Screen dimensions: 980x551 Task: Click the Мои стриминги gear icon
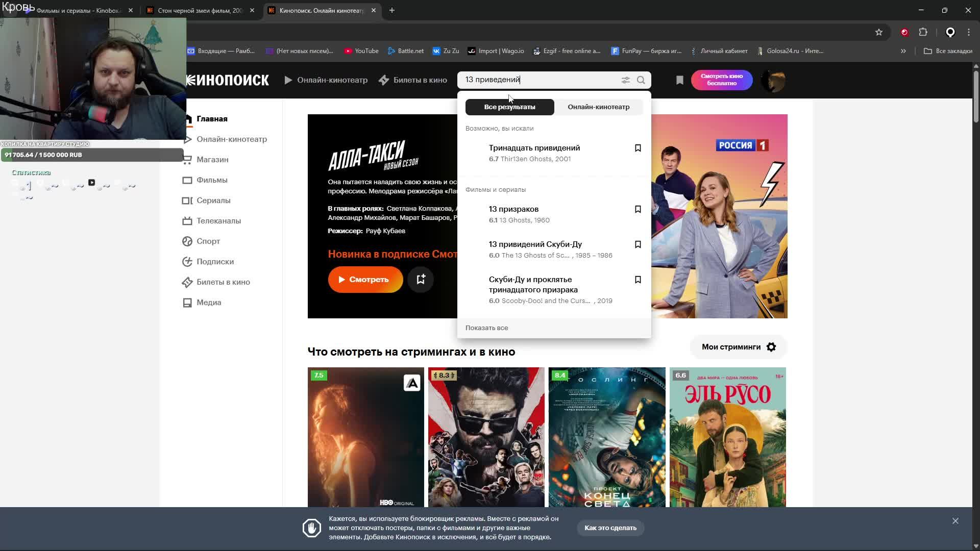click(x=771, y=347)
